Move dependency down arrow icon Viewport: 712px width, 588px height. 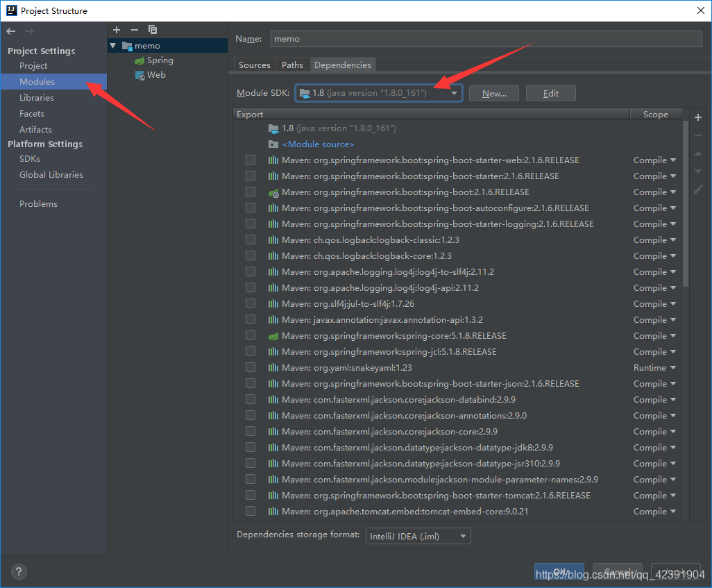click(x=698, y=171)
